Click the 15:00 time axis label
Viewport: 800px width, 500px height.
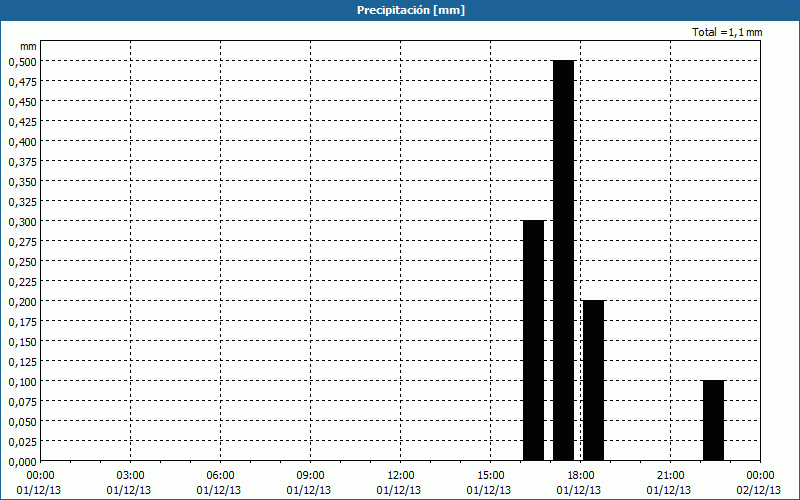pyautogui.click(x=490, y=476)
